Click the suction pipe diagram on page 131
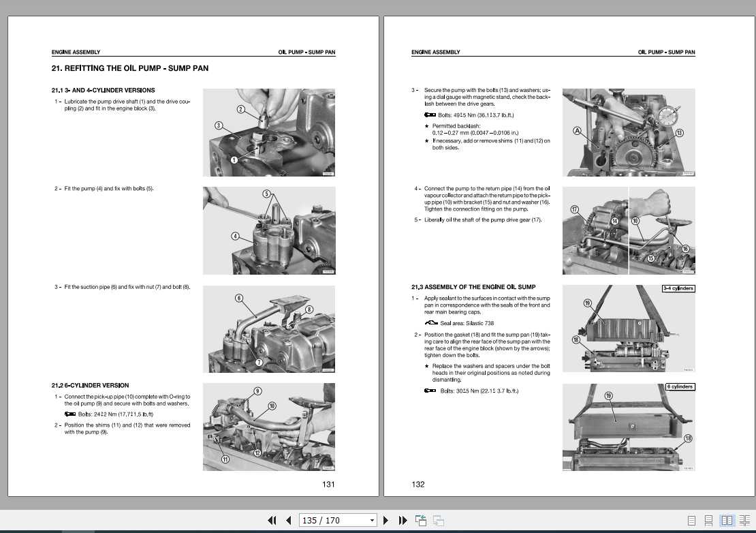Image resolution: width=756 pixels, height=533 pixels. pyautogui.click(x=268, y=329)
